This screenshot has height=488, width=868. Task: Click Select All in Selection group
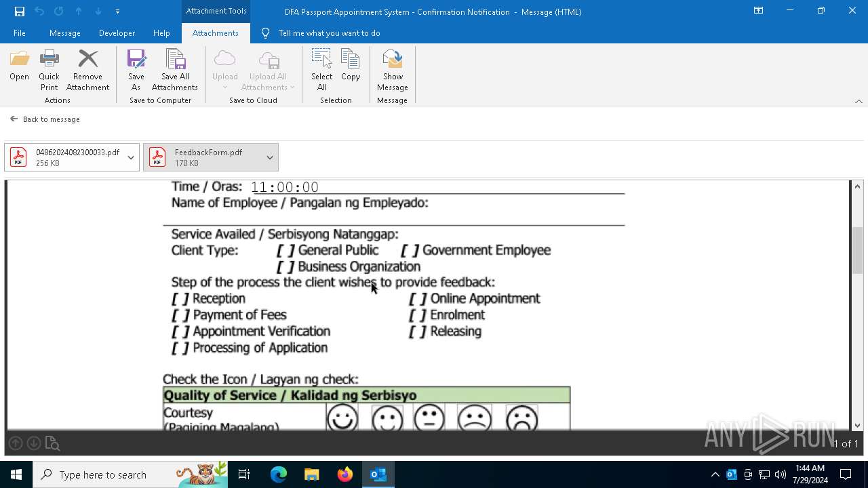click(321, 70)
